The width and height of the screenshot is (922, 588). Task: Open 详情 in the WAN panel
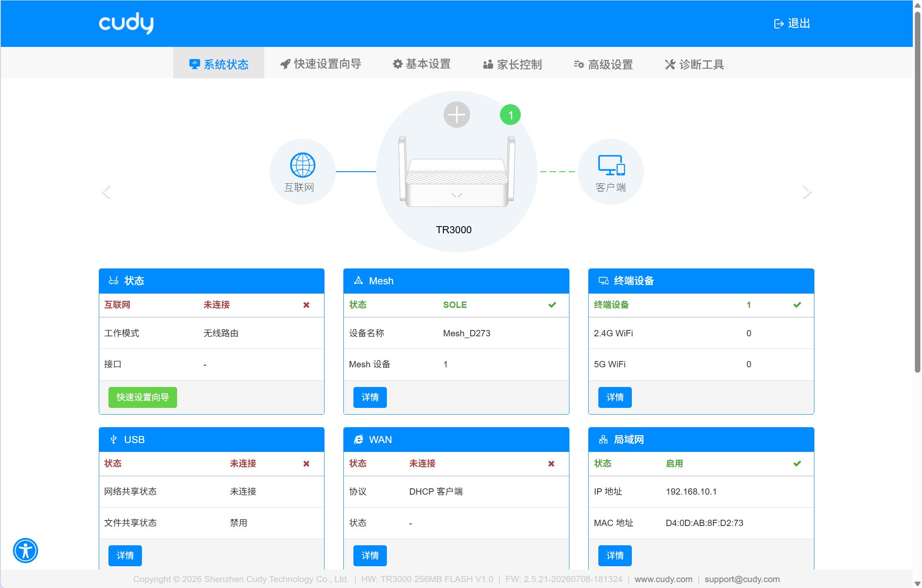(370, 555)
